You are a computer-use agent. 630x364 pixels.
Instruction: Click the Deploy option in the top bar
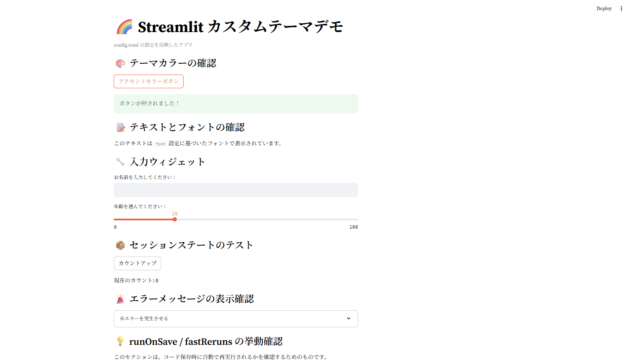[604, 8]
